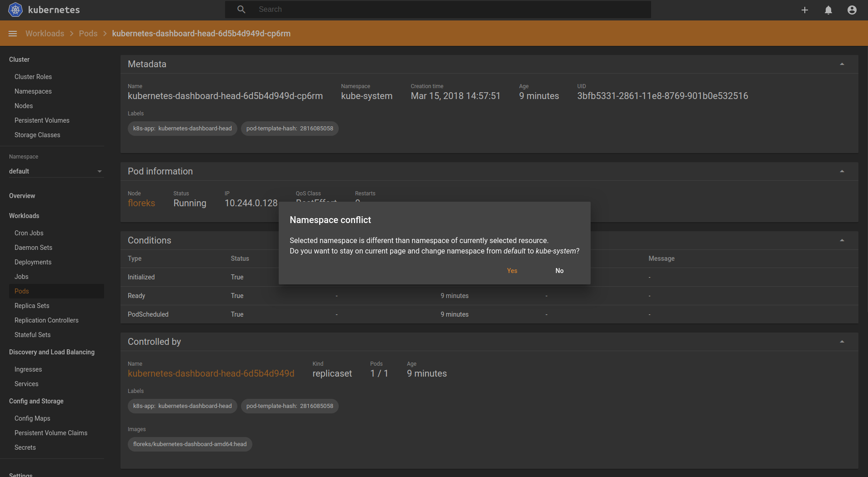Dismiss the namespace conflict with No
This screenshot has height=477, width=868.
pos(559,270)
